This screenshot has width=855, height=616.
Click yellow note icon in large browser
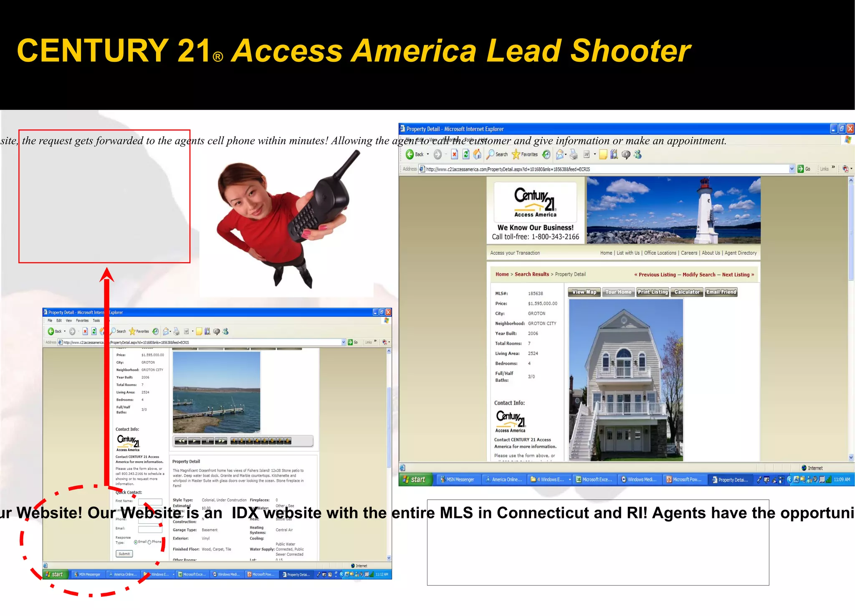click(x=603, y=154)
